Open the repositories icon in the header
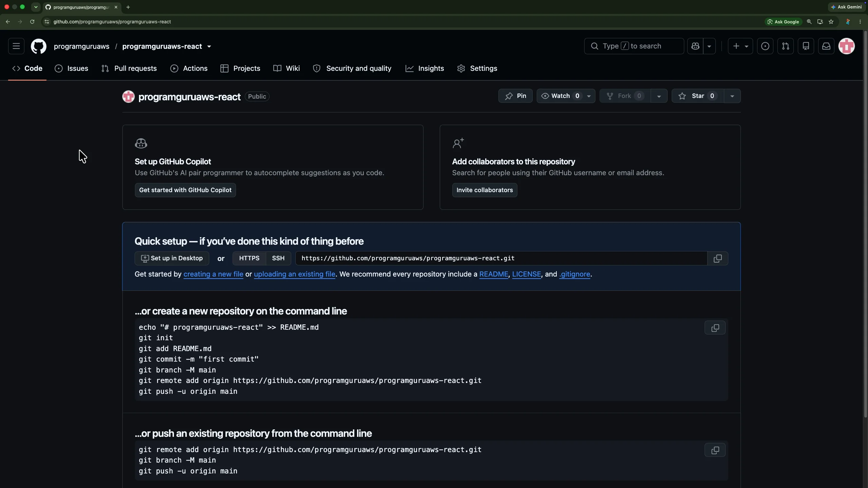Screen dimensions: 868x488 pyautogui.click(x=806, y=46)
